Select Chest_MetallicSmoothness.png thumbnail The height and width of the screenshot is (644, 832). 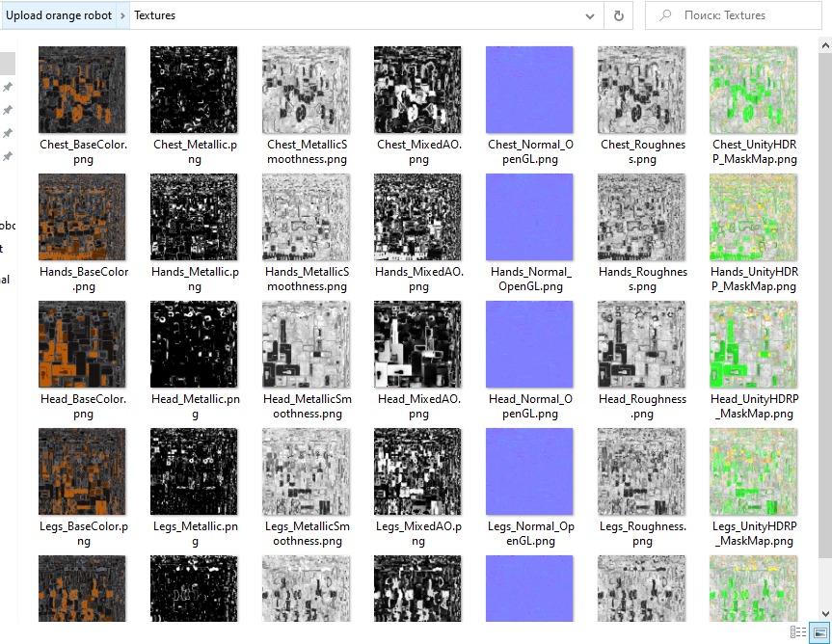coord(307,90)
